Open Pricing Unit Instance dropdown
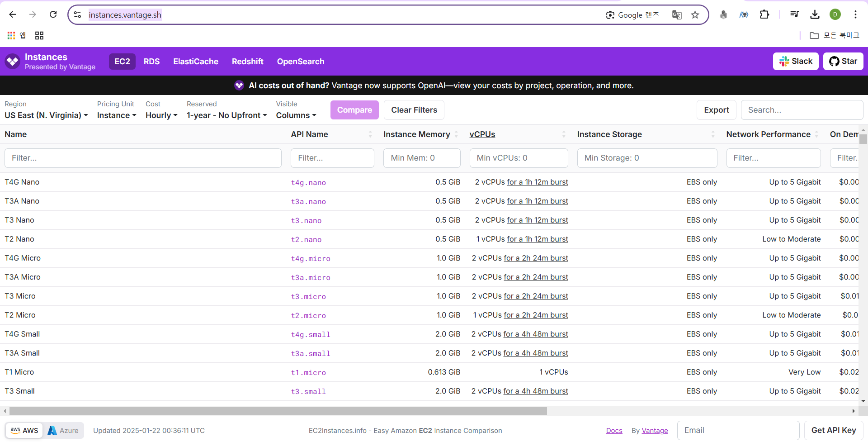This screenshot has height=442, width=868. (x=117, y=115)
